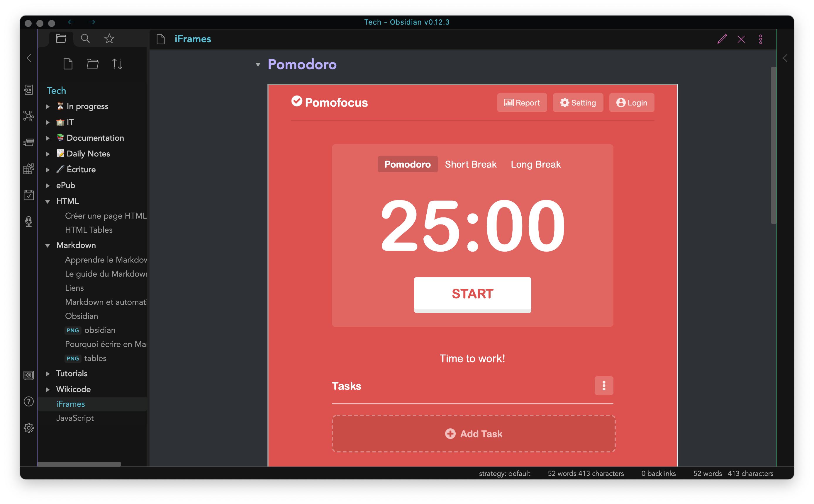Image resolution: width=814 pixels, height=504 pixels.
Task: Start audio recorder microphone icon
Action: 29,221
